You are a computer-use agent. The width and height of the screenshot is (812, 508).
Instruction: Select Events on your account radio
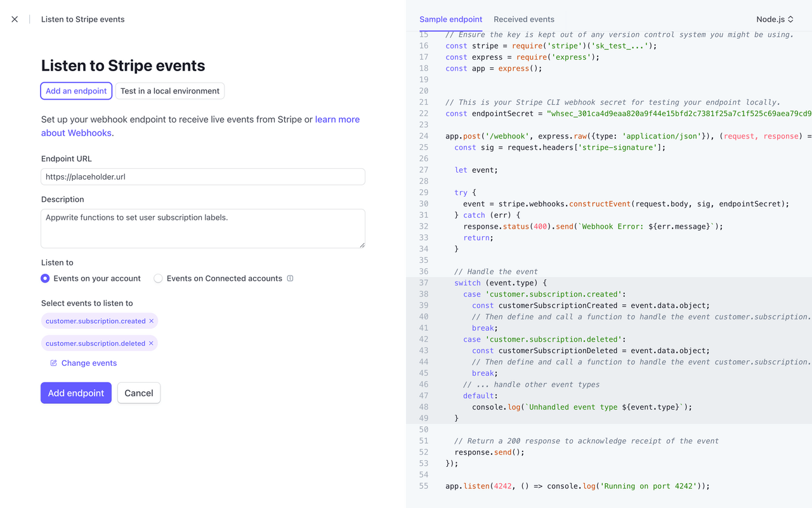coord(45,278)
